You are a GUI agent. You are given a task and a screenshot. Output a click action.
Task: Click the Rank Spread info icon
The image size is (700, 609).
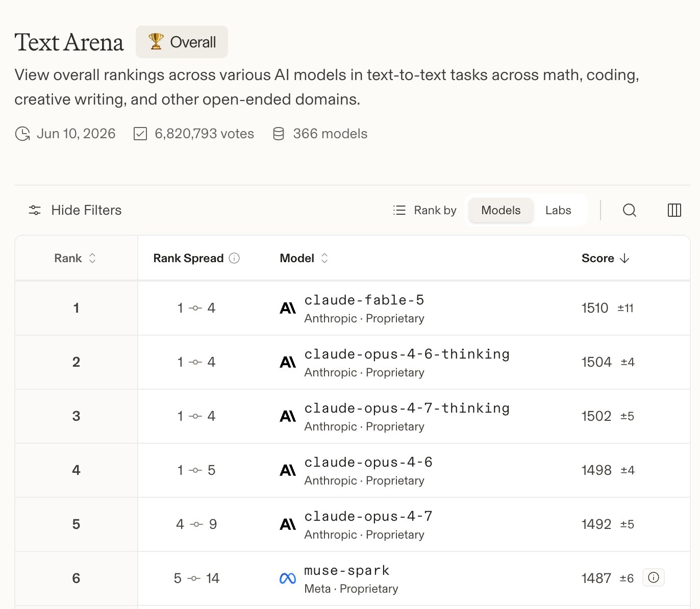tap(234, 258)
